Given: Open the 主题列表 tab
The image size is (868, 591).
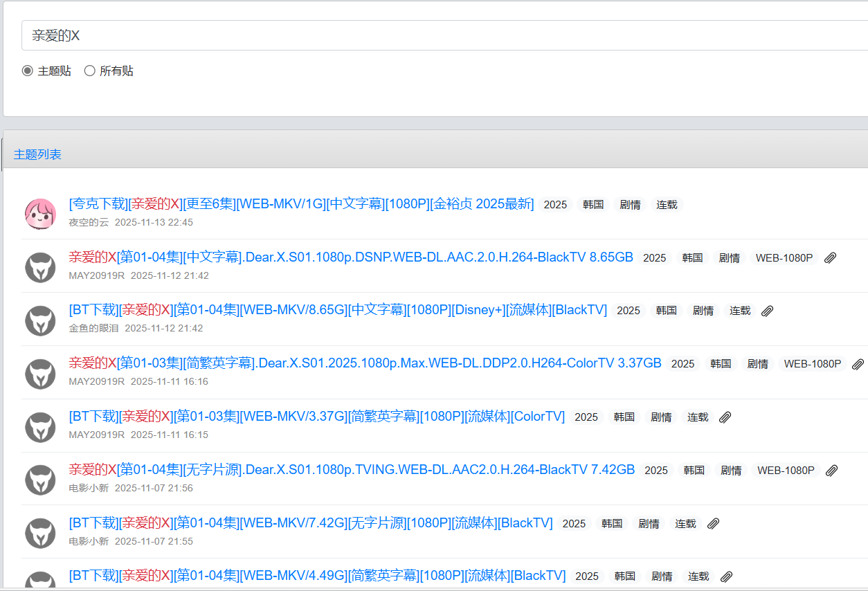Looking at the screenshot, I should tap(37, 154).
